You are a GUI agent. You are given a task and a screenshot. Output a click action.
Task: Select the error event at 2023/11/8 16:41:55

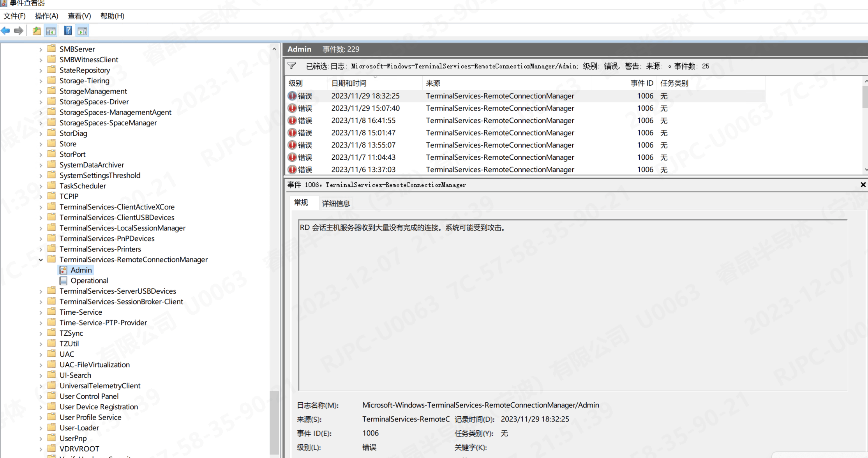tap(363, 121)
